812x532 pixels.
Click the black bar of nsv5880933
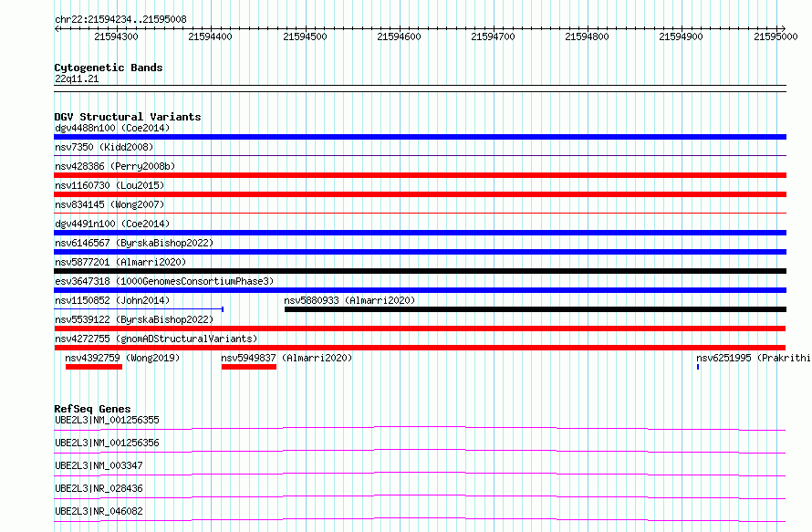(536, 309)
